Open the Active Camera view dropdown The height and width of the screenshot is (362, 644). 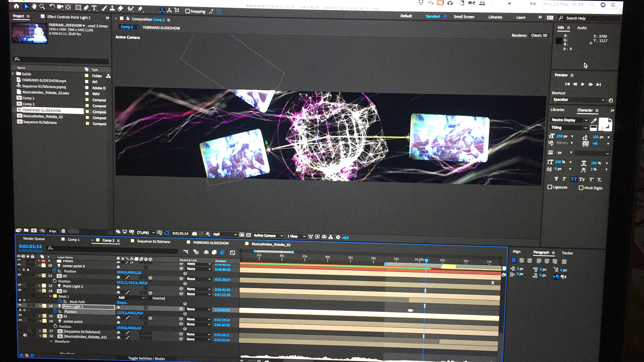pyautogui.click(x=268, y=236)
